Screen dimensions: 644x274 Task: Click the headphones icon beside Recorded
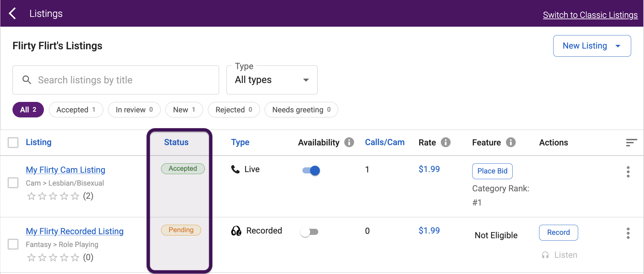point(236,231)
